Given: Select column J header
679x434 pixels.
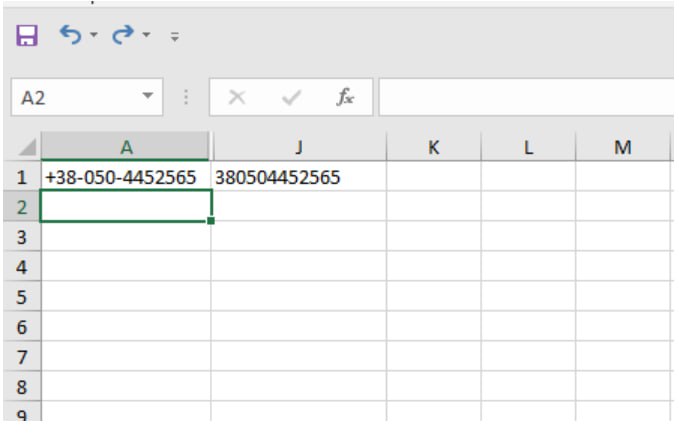Looking at the screenshot, I should [298, 147].
